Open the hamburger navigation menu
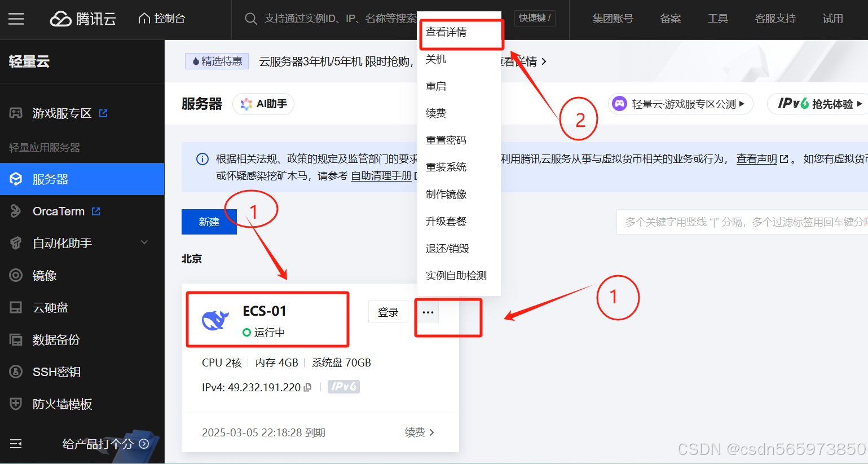Image resolution: width=868 pixels, height=464 pixels. pos(16,19)
